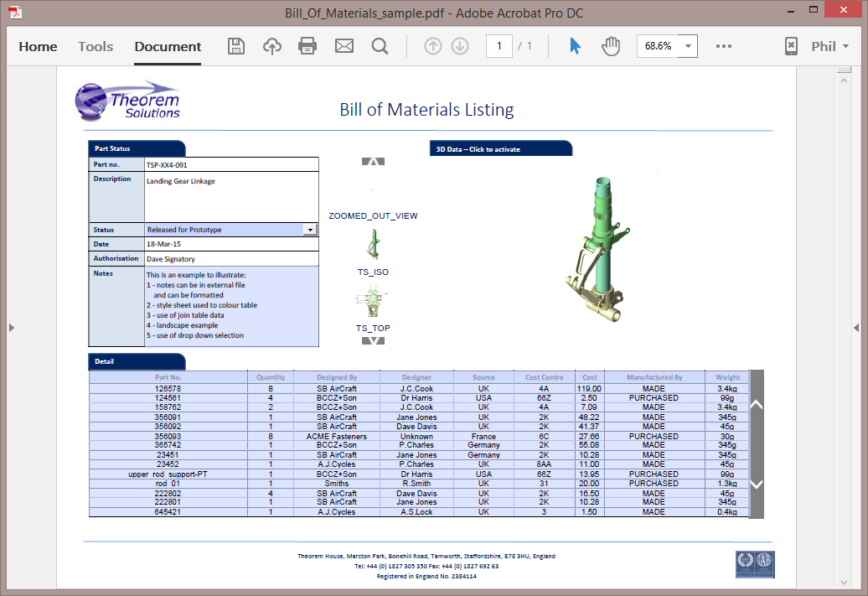Open the Print dialog
868x596 pixels.
[308, 46]
